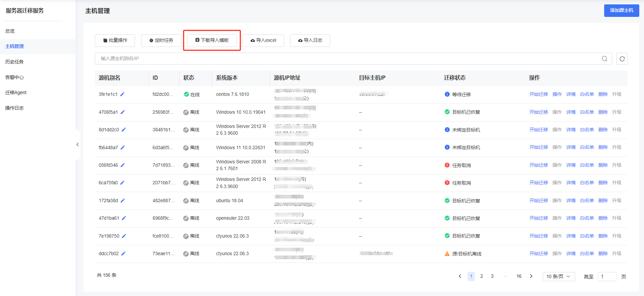The image size is (644, 296).
Task: Click the 迁移状态 column header
Action: [455, 78]
